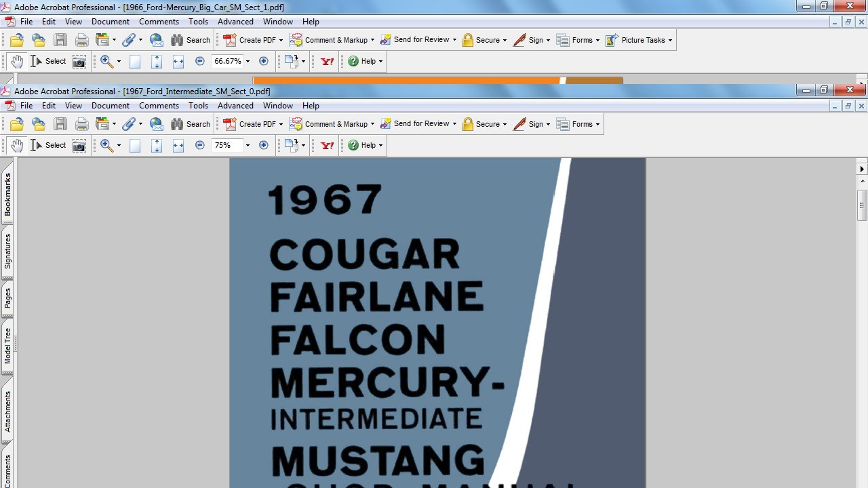This screenshot has width=868, height=488.
Task: Click Print icon in 1967 window toolbar
Action: [82, 124]
